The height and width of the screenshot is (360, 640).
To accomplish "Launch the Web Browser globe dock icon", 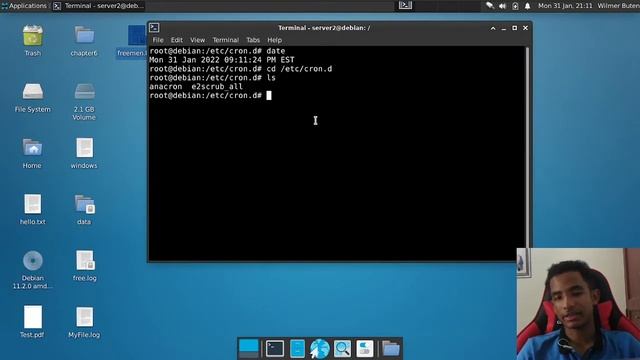I will tap(320, 349).
